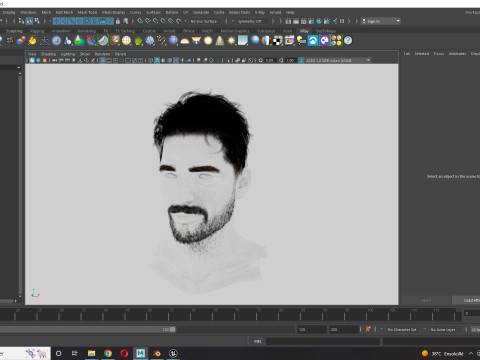Click the range slider handle at 120
The image size is (480, 360).
pyautogui.click(x=173, y=329)
